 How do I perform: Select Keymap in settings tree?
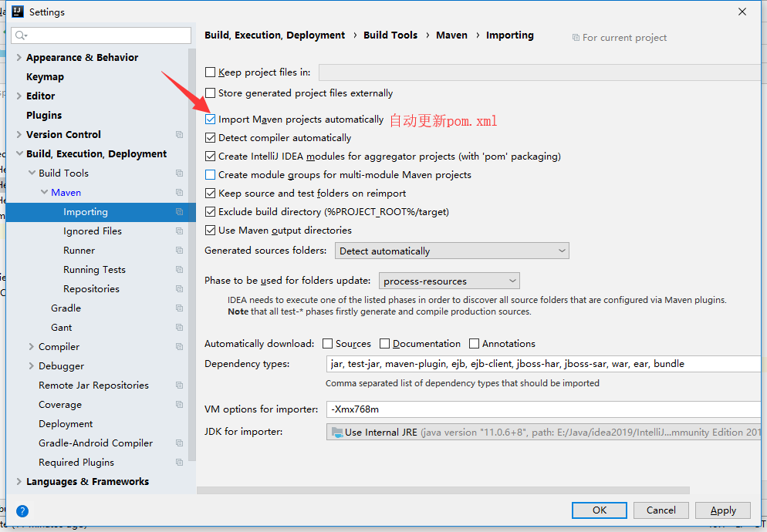[x=45, y=77]
